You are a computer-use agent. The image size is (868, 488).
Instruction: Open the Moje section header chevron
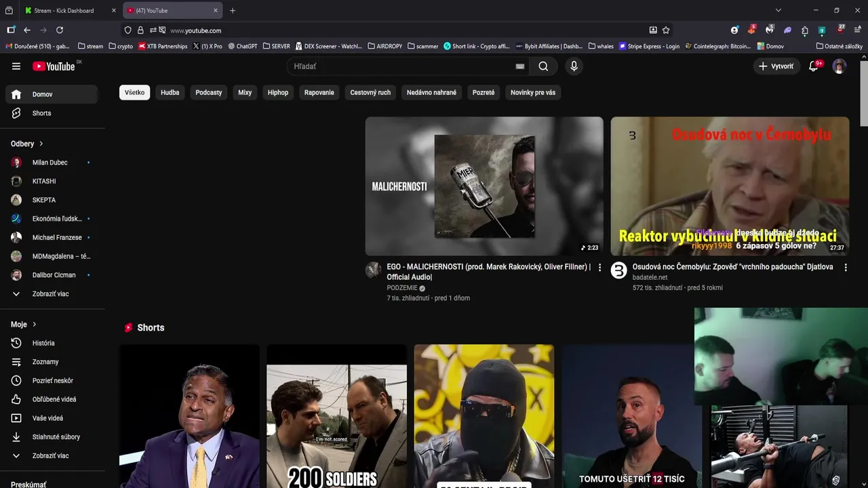[34, 324]
